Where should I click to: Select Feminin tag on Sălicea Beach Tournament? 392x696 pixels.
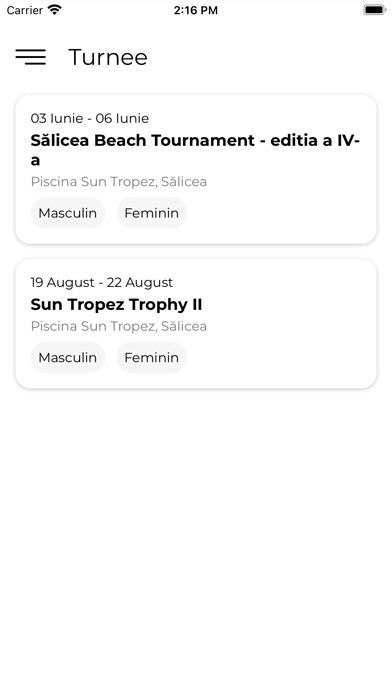[151, 213]
